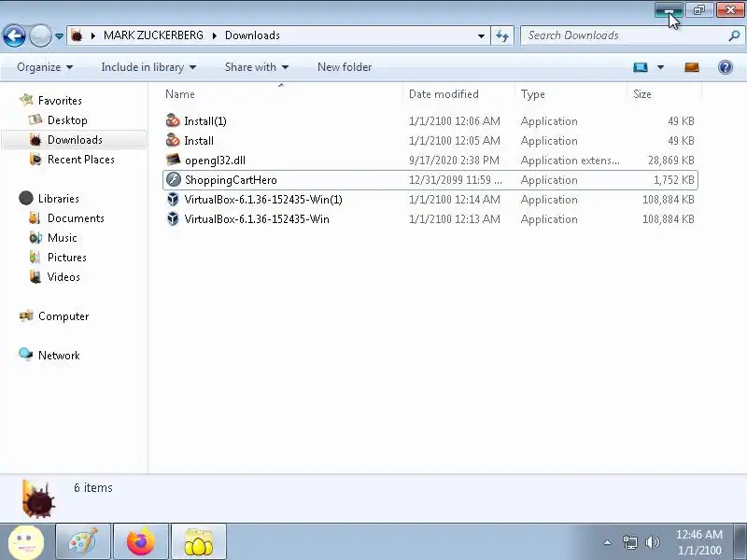This screenshot has height=560, width=747.
Task: Select the ShoppingCartHero application icon
Action: pyautogui.click(x=173, y=179)
